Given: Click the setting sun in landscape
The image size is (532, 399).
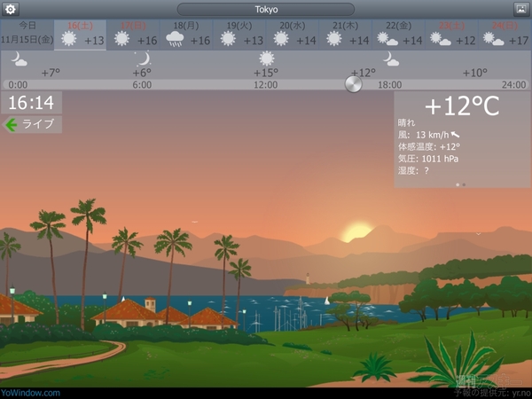Looking at the screenshot, I should (356, 232).
